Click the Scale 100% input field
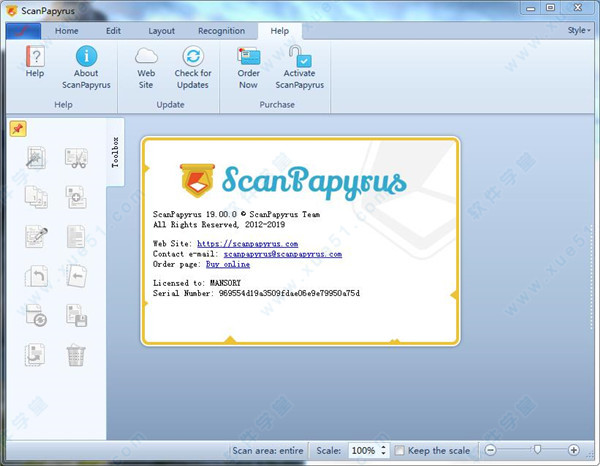This screenshot has height=466, width=600. click(x=364, y=450)
